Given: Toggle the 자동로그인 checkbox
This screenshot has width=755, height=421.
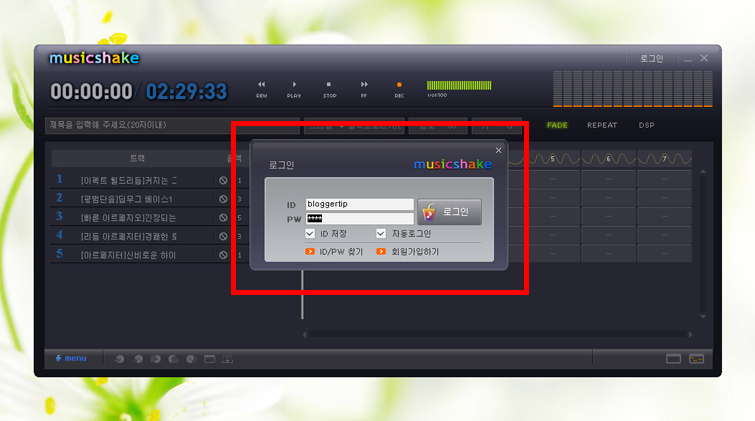Looking at the screenshot, I should coord(381,234).
